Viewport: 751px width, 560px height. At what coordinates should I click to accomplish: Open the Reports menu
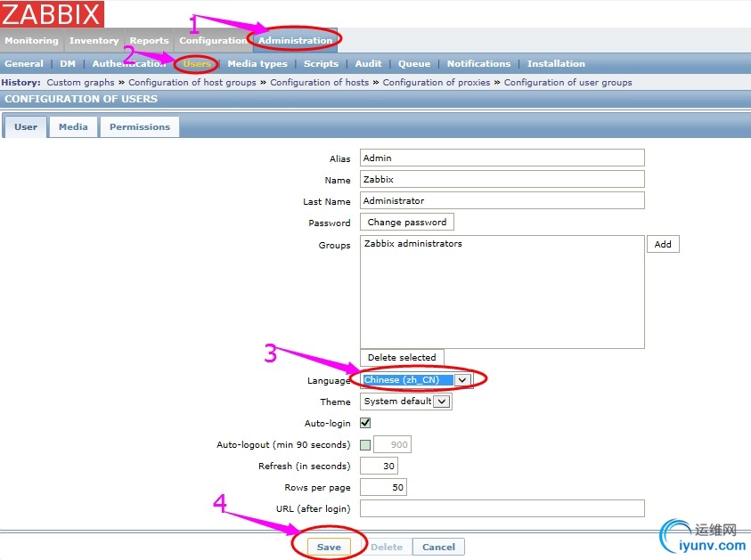point(149,41)
